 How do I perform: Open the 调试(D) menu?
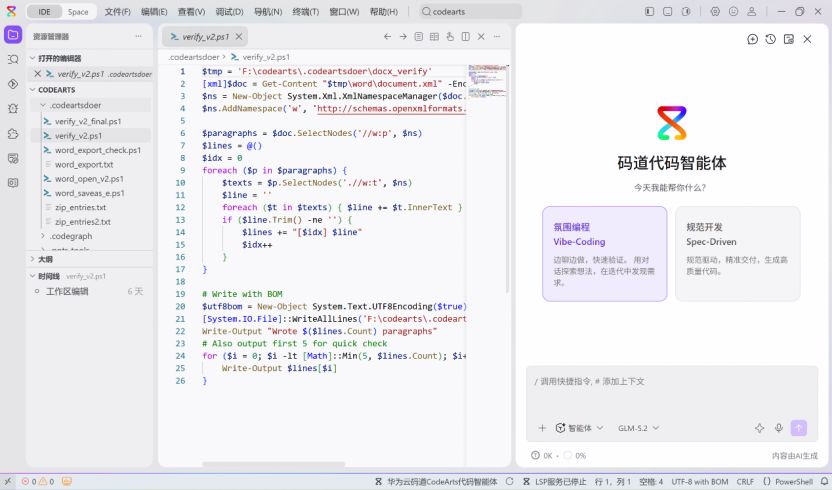click(229, 12)
